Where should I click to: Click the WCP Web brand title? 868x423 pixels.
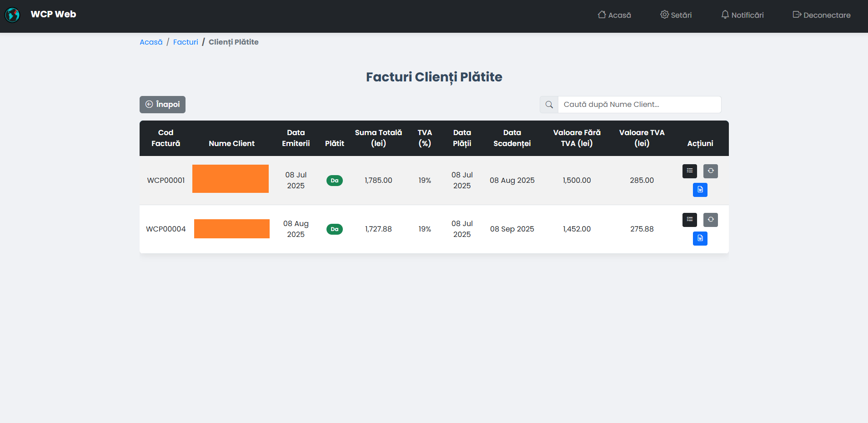click(x=53, y=14)
